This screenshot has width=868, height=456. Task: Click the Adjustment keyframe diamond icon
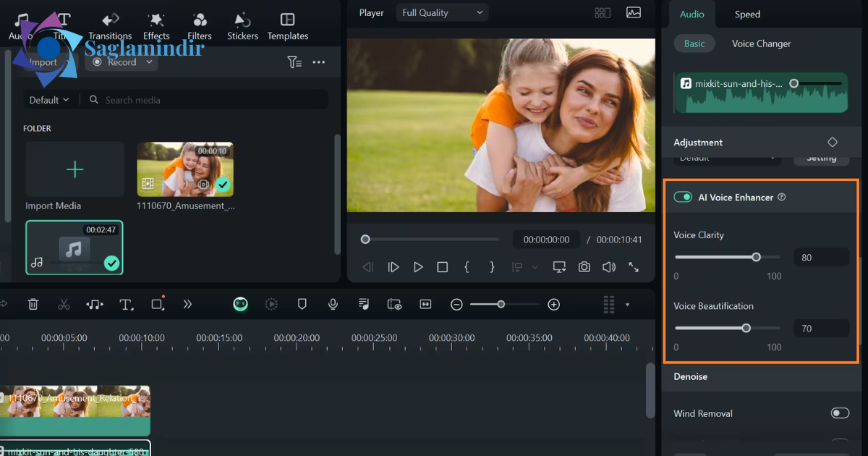(833, 143)
